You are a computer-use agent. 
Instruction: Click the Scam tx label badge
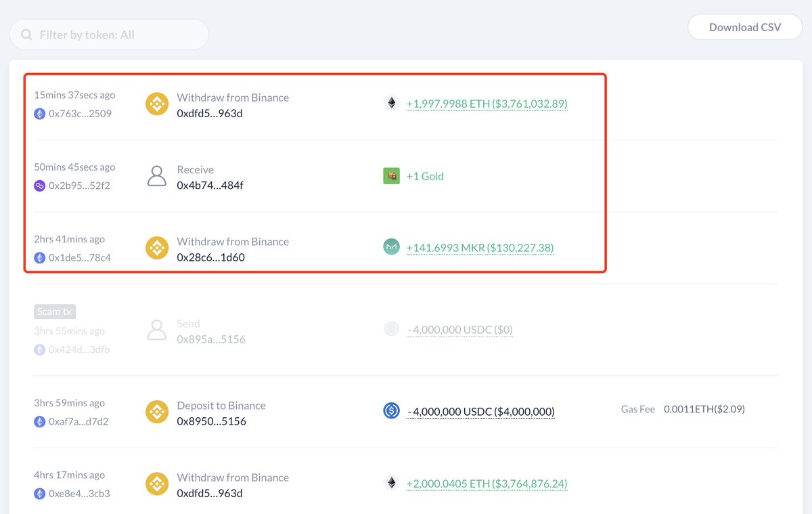point(55,312)
